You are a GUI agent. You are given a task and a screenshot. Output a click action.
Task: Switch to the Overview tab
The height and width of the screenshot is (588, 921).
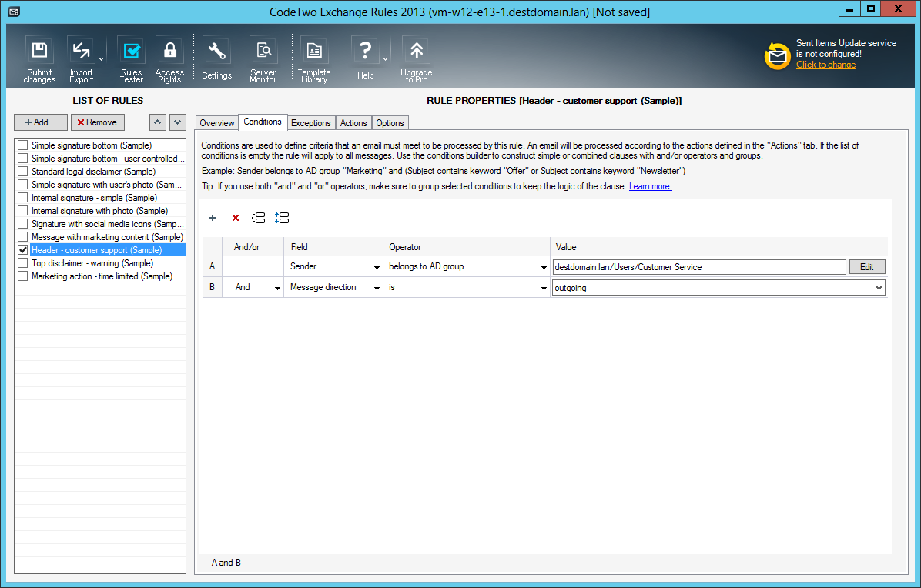(x=216, y=122)
